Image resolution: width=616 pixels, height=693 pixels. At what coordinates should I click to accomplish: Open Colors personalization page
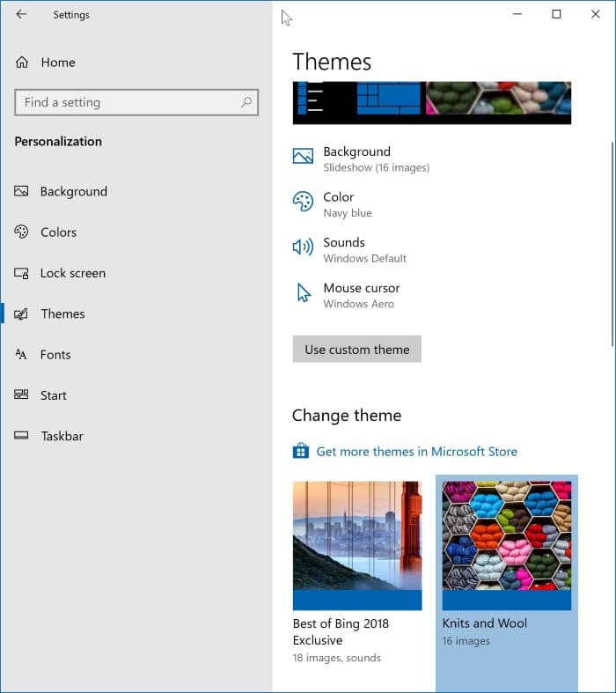point(58,232)
